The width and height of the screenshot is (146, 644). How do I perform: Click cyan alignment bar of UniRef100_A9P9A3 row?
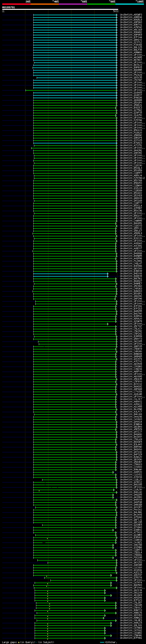click(x=75, y=22)
